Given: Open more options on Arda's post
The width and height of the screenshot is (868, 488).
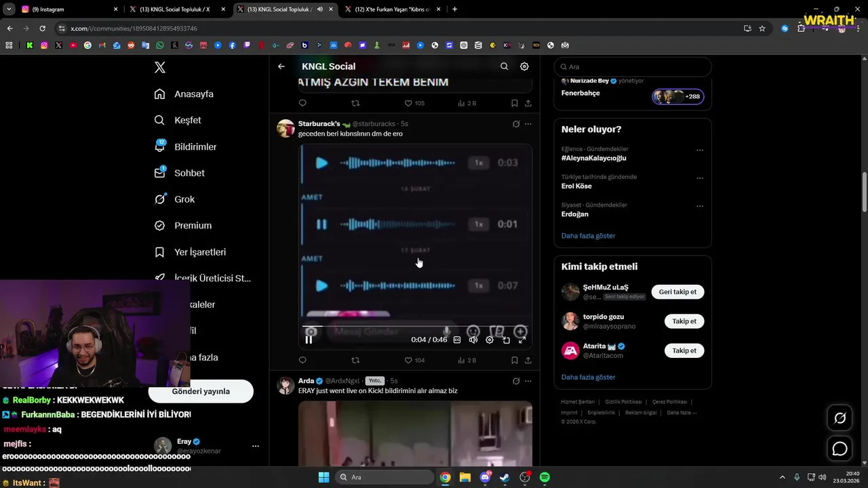Looking at the screenshot, I should [x=528, y=381].
